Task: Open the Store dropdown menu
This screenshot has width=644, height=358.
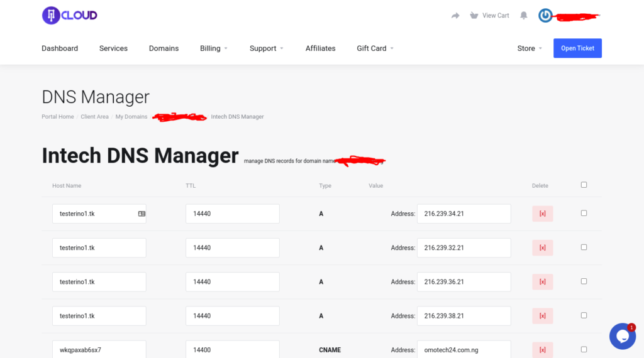Action: [529, 48]
